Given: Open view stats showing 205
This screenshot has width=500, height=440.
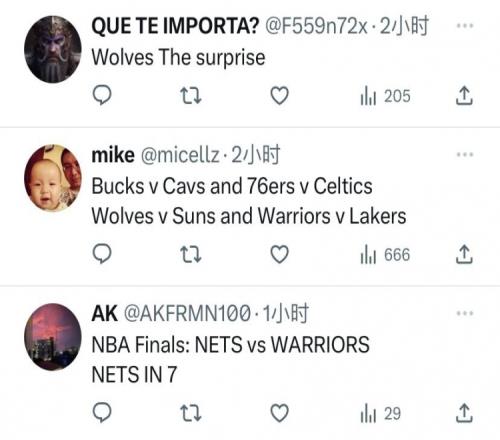Looking at the screenshot, I should (385, 96).
